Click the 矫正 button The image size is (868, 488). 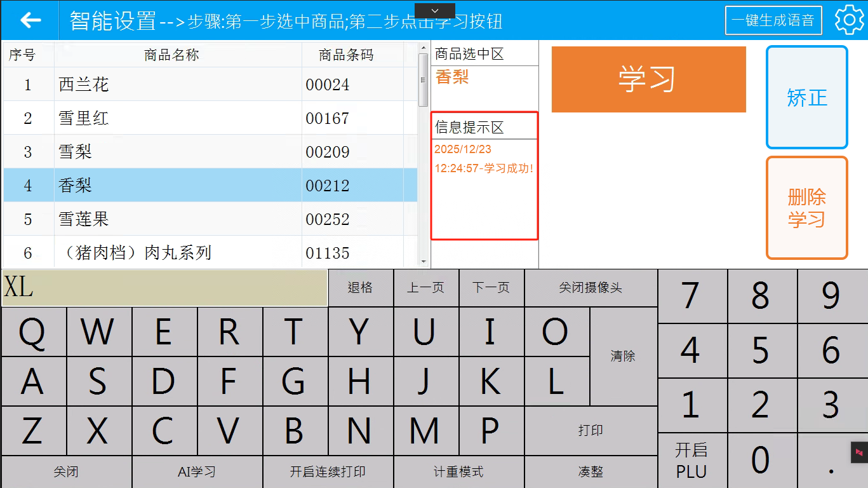click(806, 97)
